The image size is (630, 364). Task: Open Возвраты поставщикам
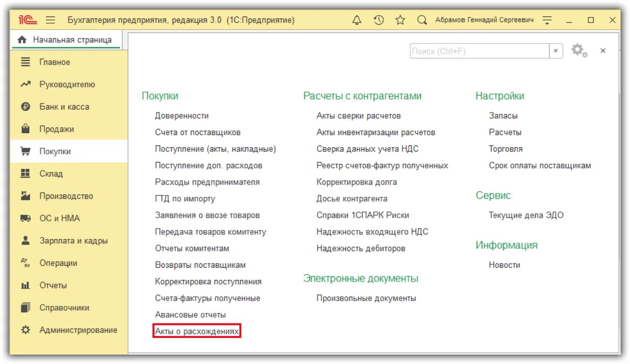pos(200,265)
